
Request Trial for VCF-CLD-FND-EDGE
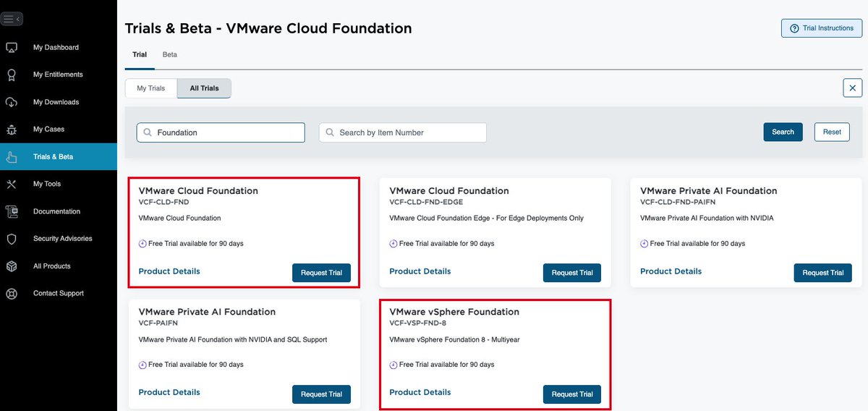572,273
